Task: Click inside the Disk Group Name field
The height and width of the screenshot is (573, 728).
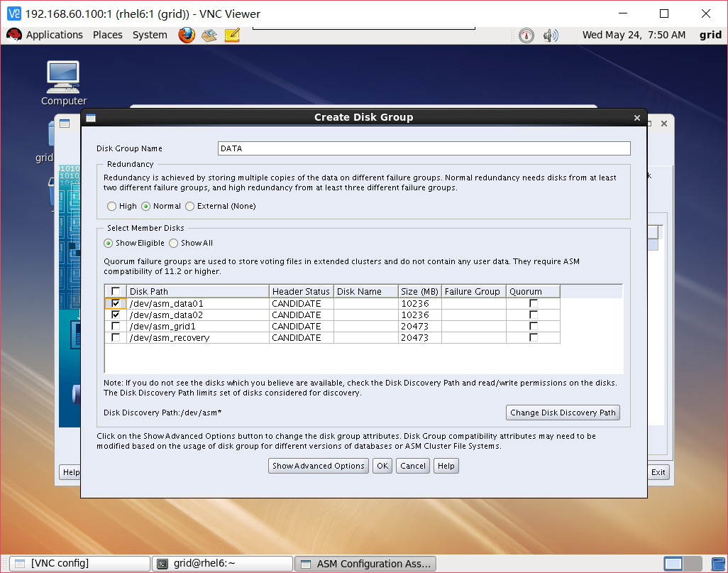Action: coord(423,148)
